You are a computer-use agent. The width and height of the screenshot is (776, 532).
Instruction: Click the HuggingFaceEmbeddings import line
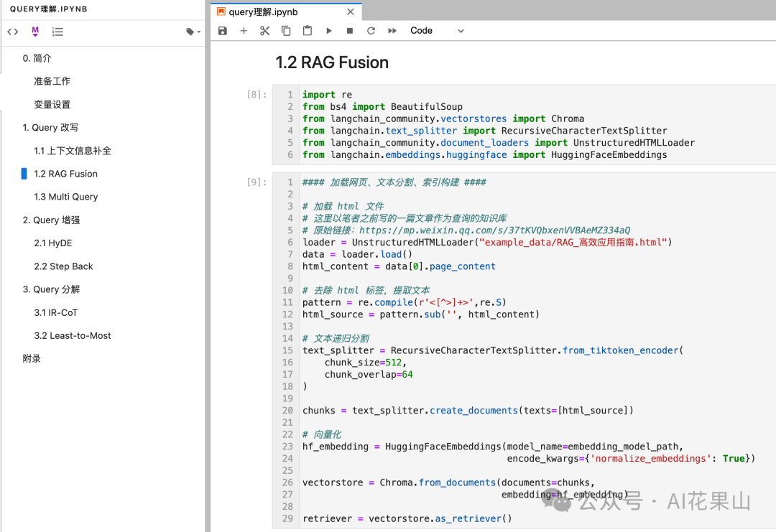[485, 155]
